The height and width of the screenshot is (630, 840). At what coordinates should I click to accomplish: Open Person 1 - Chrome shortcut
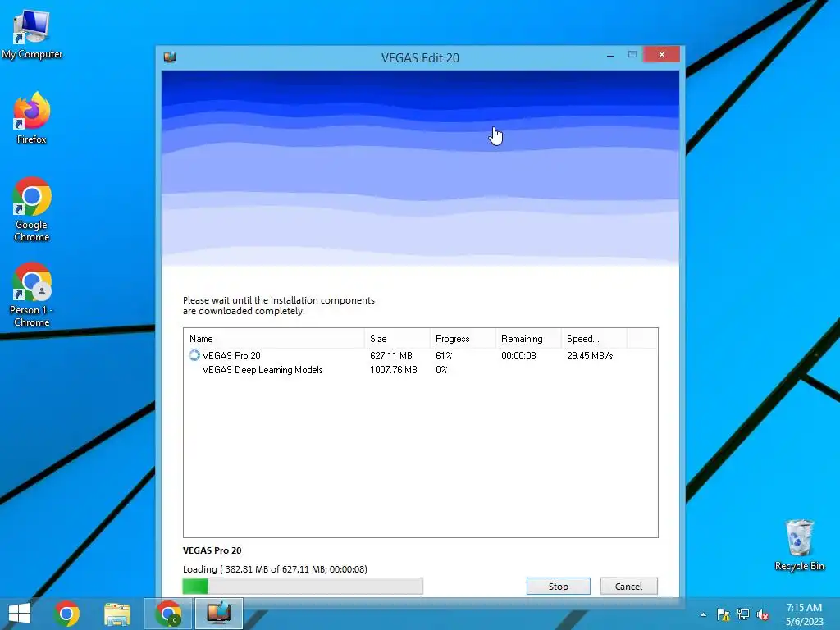(32, 294)
